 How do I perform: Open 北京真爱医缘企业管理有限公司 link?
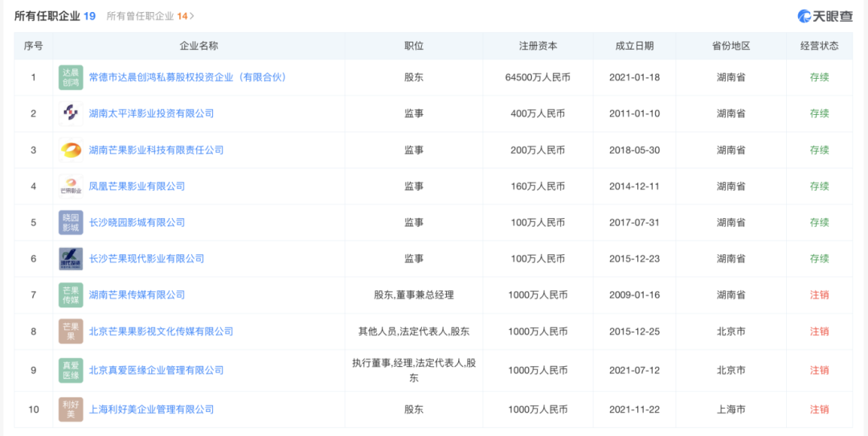(x=156, y=370)
